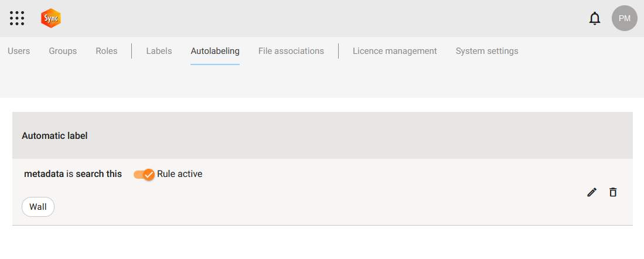Navigate to Licence management tab

tap(395, 51)
